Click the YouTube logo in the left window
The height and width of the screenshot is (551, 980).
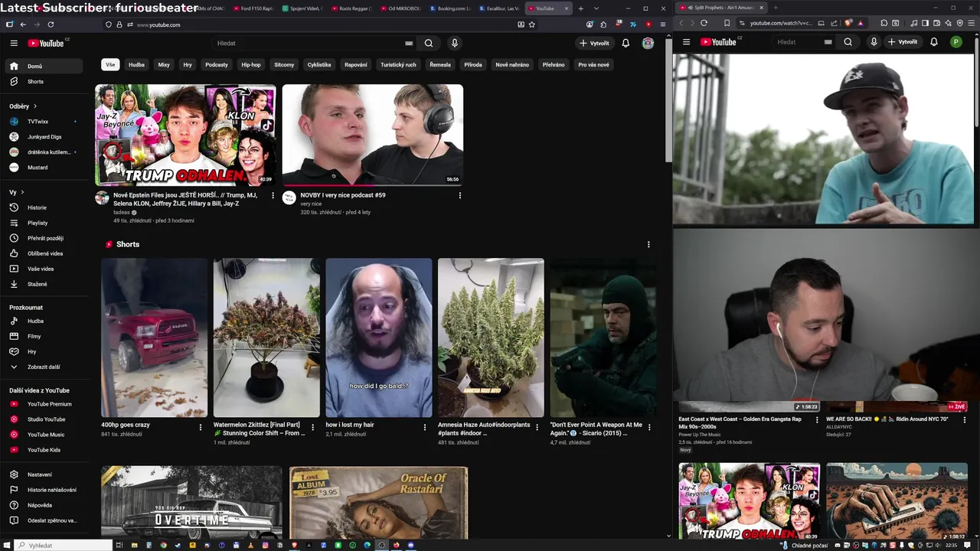click(47, 44)
